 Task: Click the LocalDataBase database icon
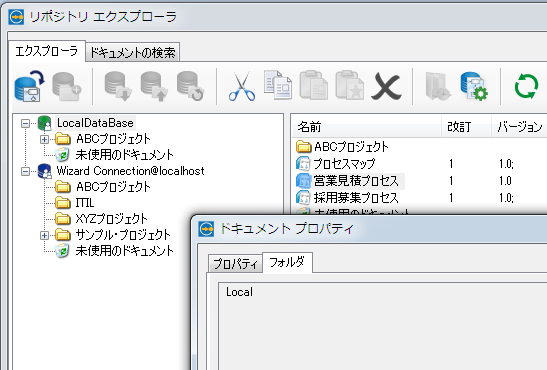coord(44,123)
